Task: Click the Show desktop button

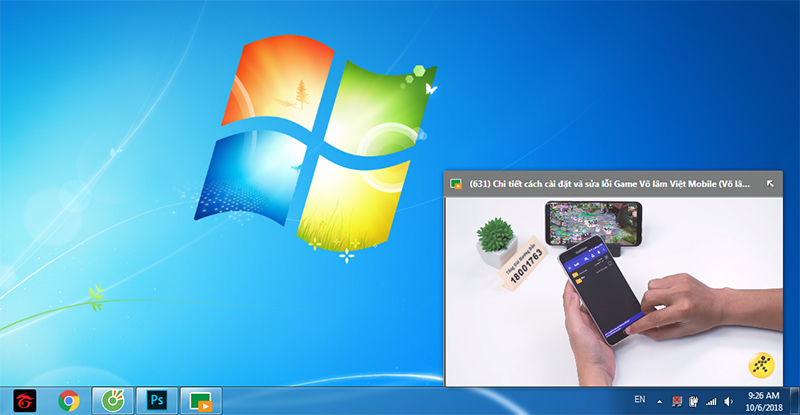Action: [x=794, y=401]
